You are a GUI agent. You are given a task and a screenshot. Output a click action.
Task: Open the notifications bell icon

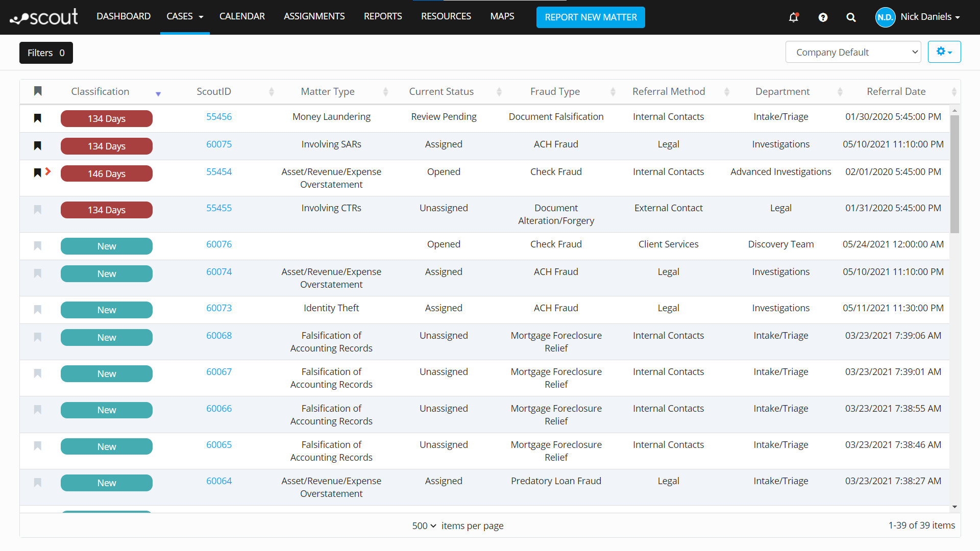[794, 17]
